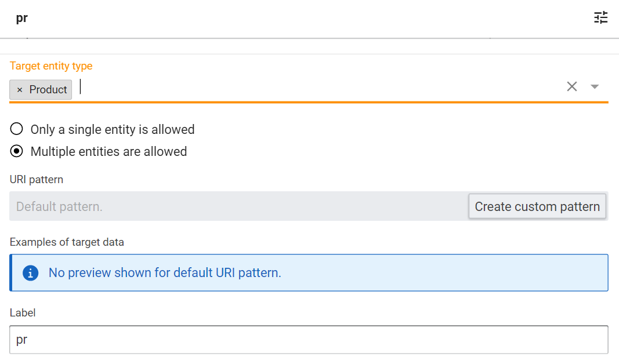Click the "Examples of target data" heading
The height and width of the screenshot is (364, 619).
click(67, 242)
